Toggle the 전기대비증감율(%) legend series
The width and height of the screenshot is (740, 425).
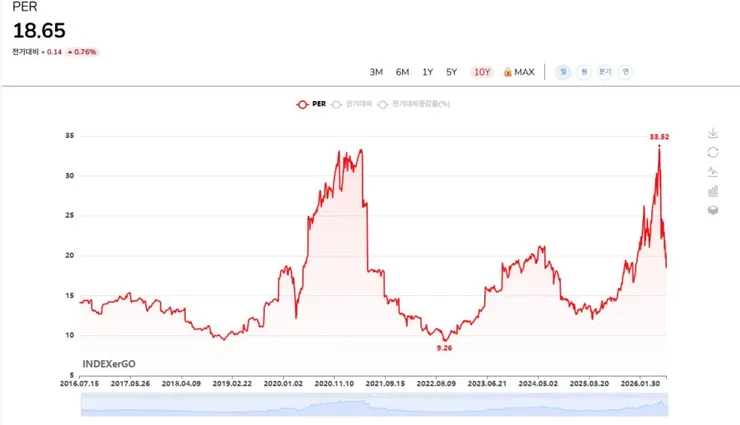tap(413, 104)
